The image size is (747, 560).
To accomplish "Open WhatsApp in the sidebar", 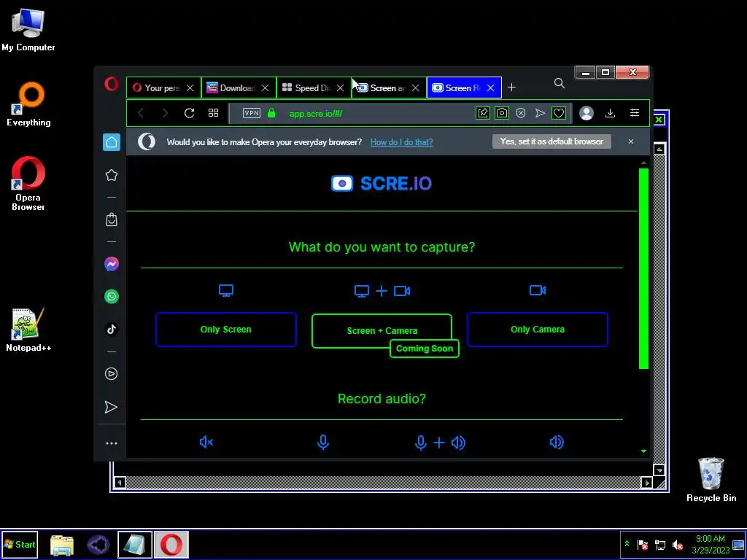I will 112,297.
